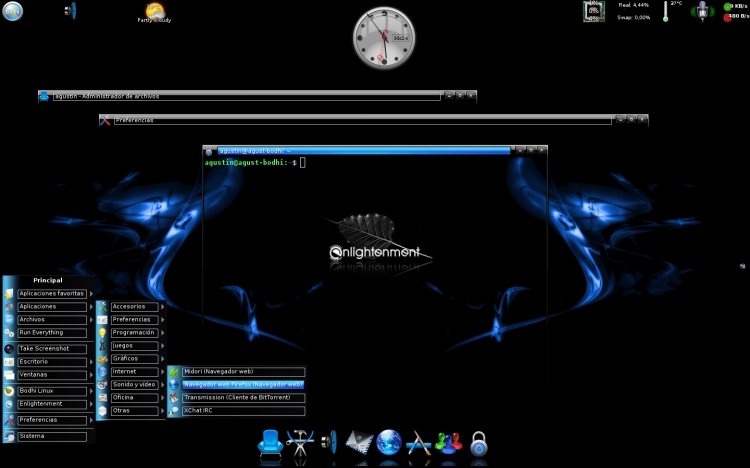The height and width of the screenshot is (468, 750).
Task: Open the hammer and scissors tools dock icon
Action: (x=300, y=443)
